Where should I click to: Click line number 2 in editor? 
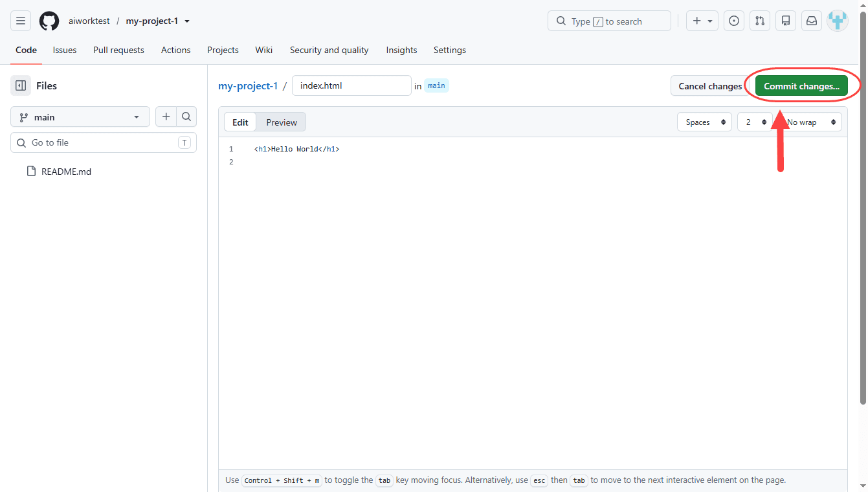coord(231,162)
